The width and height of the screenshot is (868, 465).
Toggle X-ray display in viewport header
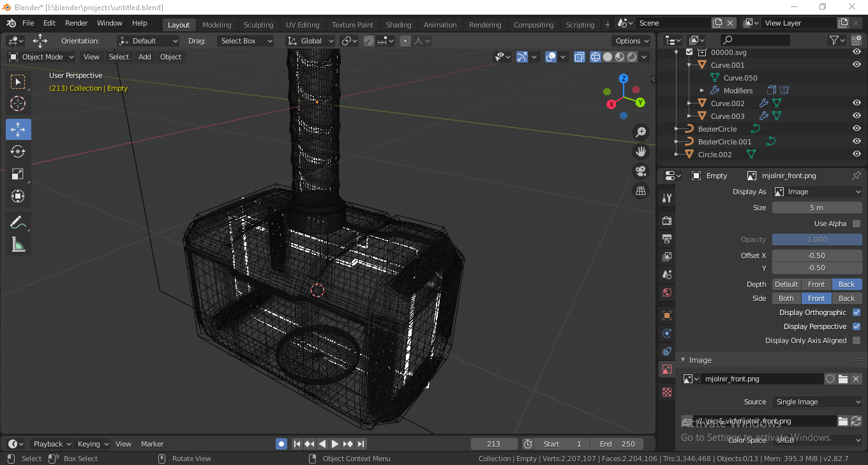(x=579, y=57)
